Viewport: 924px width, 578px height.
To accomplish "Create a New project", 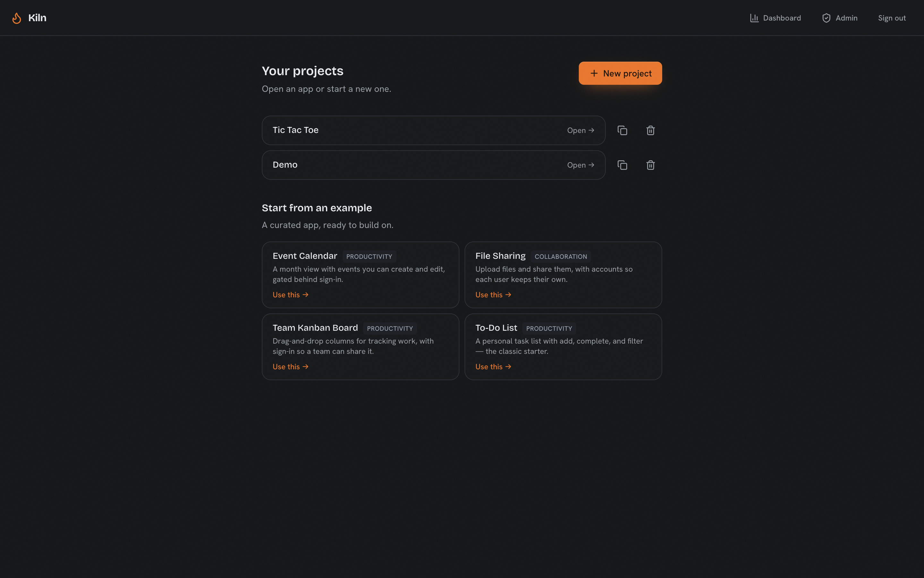I will (x=620, y=74).
